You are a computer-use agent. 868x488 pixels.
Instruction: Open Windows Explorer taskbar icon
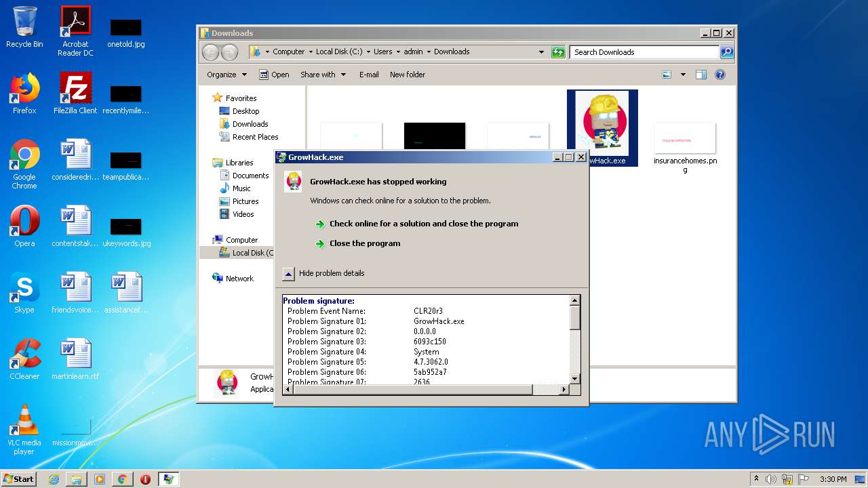click(x=77, y=479)
